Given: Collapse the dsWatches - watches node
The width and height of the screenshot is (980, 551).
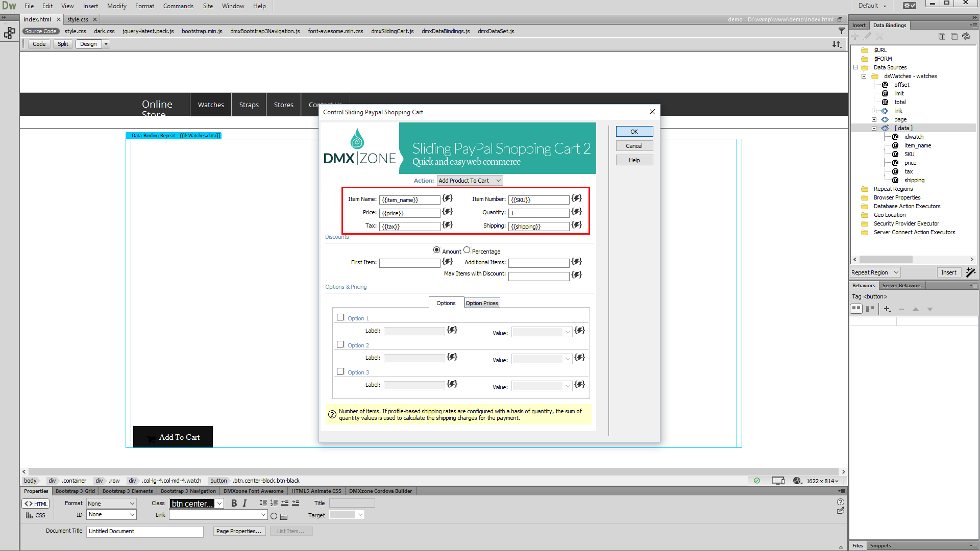Looking at the screenshot, I should click(864, 76).
